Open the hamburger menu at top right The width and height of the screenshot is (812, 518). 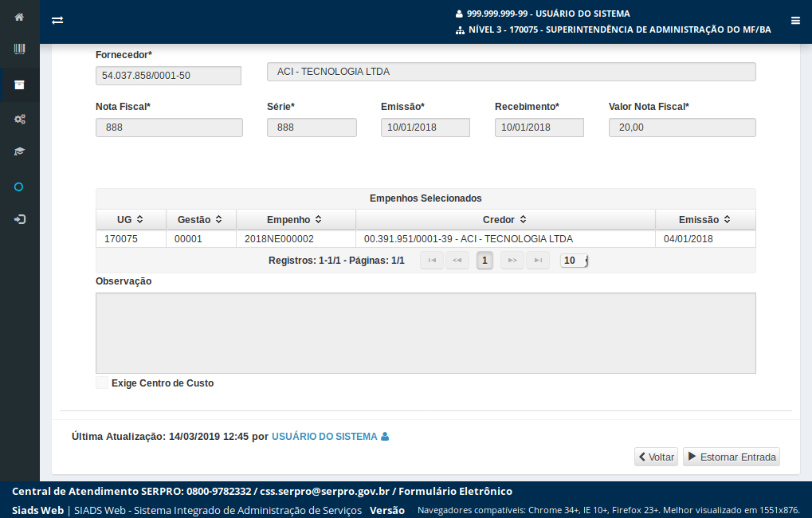click(x=795, y=21)
